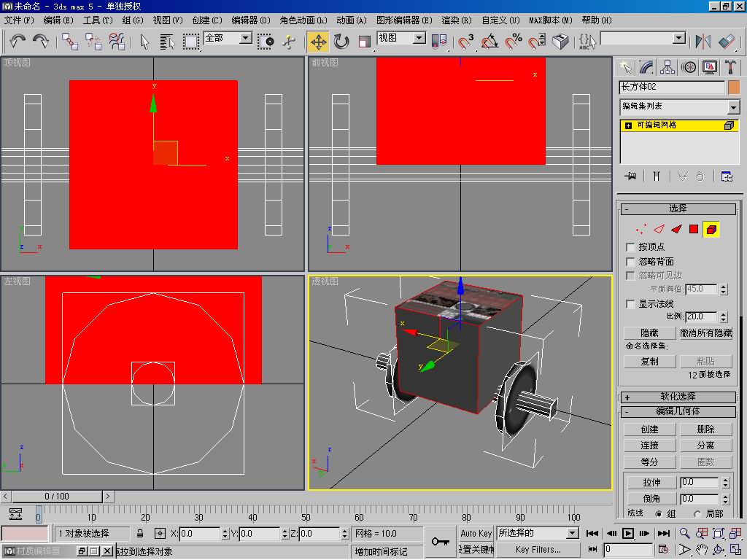Toggle the 显示法线 checkbox
The width and height of the screenshot is (747, 560).
(631, 303)
